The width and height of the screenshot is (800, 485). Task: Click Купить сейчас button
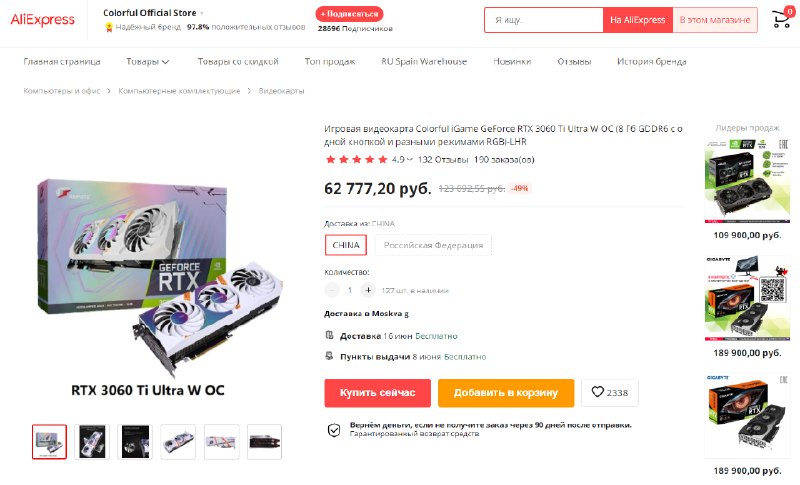pos(378,393)
